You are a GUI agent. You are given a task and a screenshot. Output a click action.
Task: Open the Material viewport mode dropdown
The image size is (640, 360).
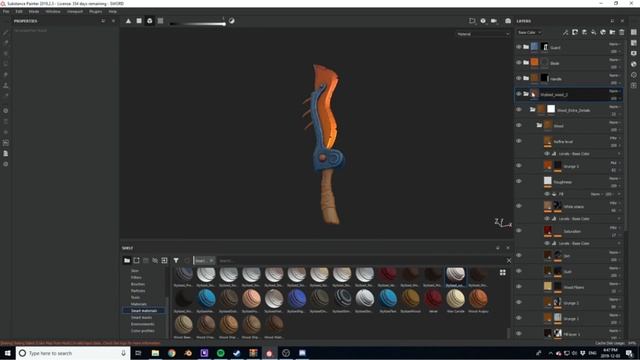(x=483, y=34)
